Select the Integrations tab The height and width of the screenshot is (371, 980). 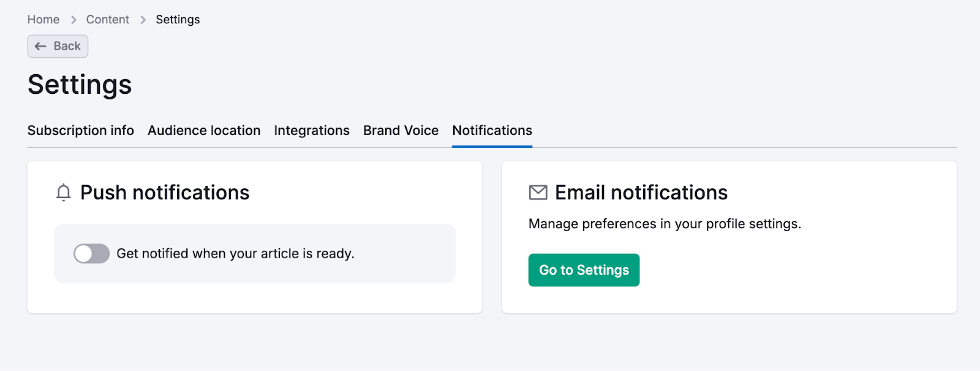[x=312, y=131]
